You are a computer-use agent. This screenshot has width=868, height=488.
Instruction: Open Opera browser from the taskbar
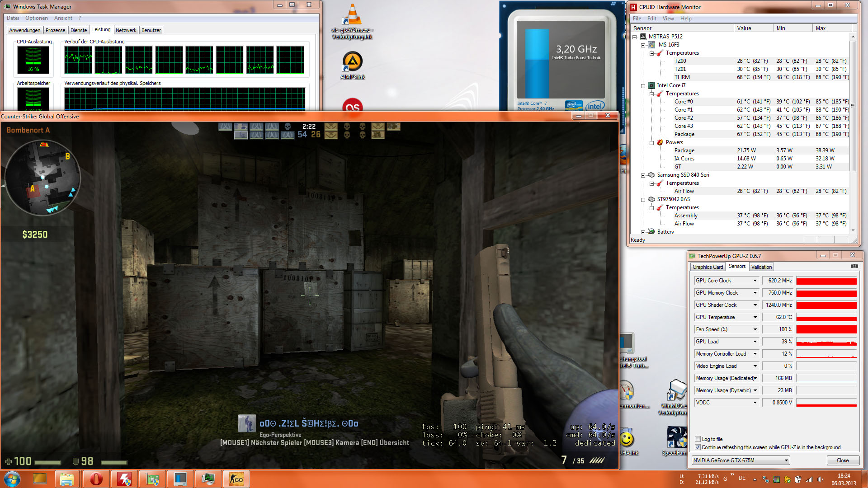tap(96, 479)
